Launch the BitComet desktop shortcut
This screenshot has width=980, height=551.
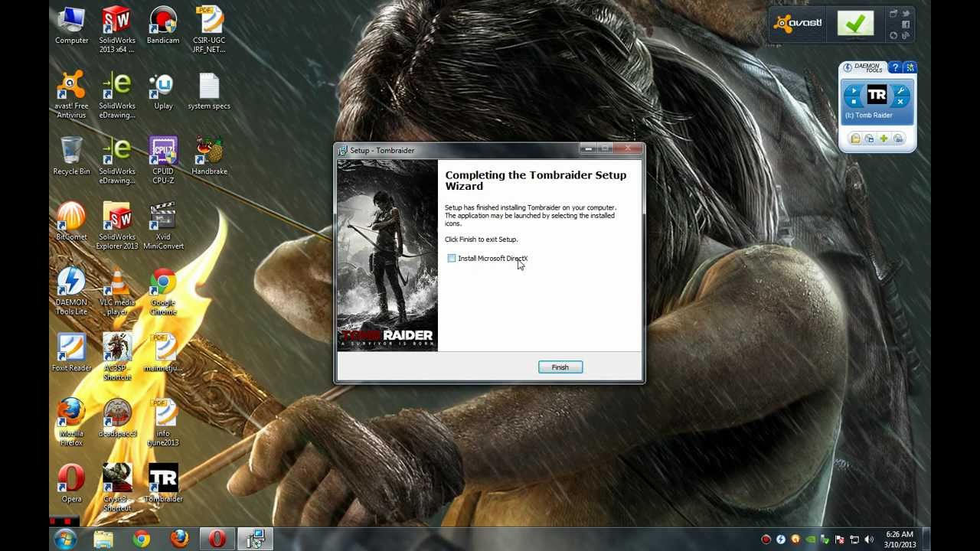point(71,222)
